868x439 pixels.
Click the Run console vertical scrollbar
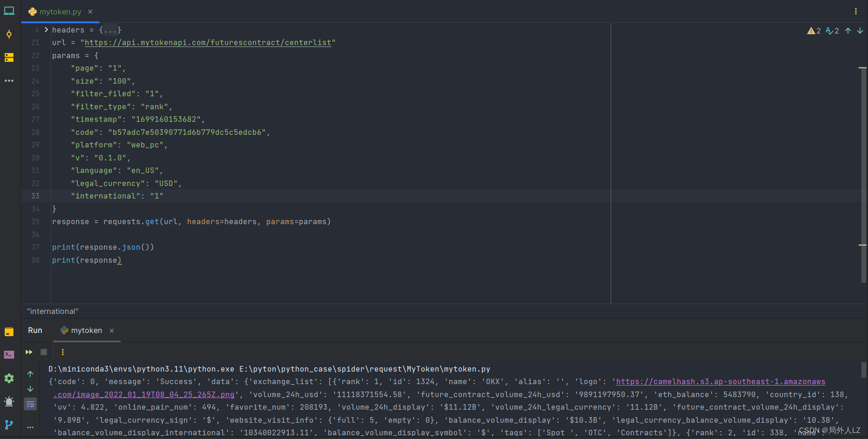click(x=864, y=370)
